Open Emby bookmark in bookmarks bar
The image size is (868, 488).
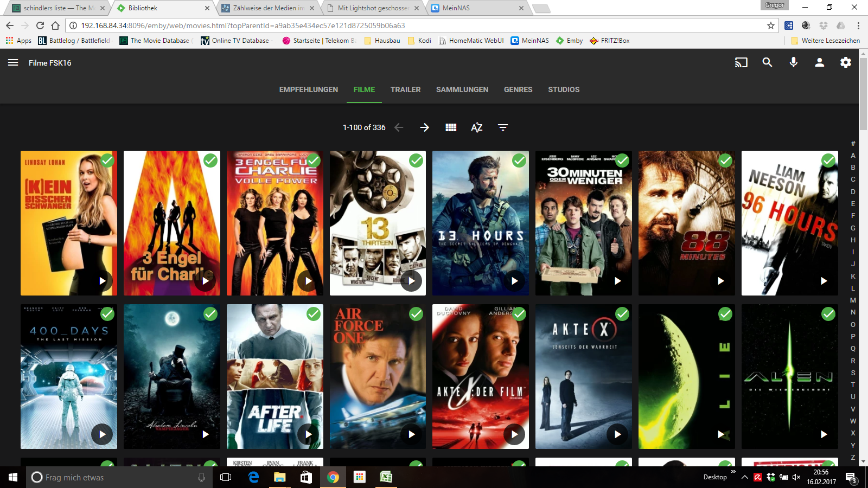pos(570,41)
